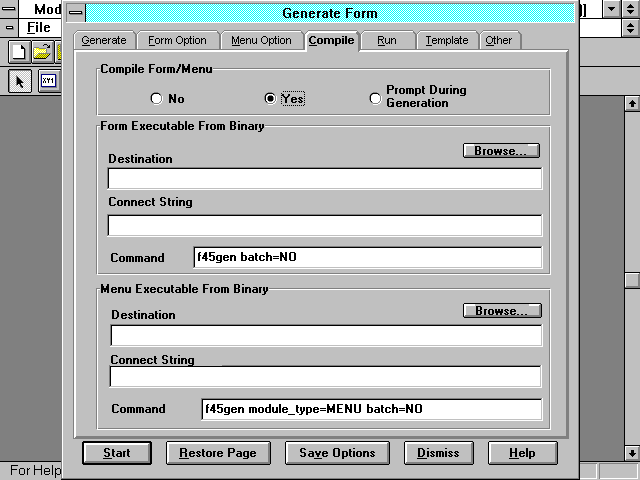Click Browse for Menu Executable destination
The image size is (640, 480).
(x=501, y=311)
